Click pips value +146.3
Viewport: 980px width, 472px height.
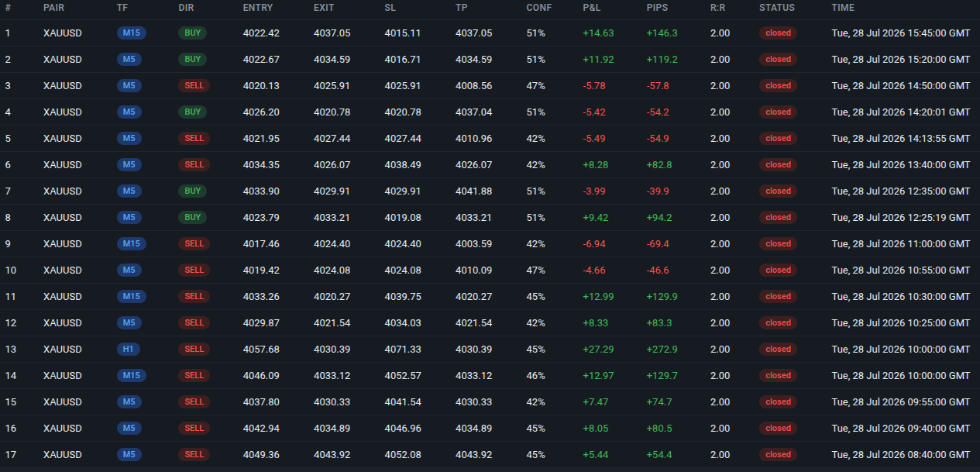click(662, 33)
